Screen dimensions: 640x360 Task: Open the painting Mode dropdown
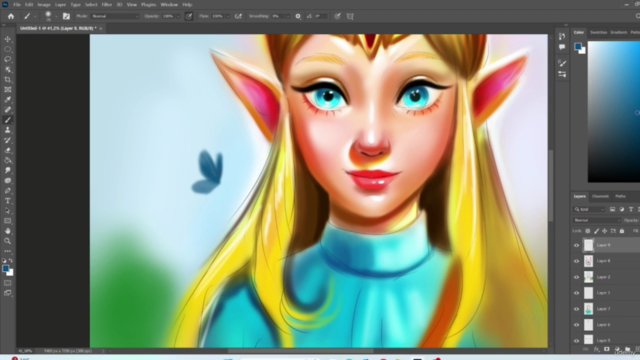click(x=114, y=16)
